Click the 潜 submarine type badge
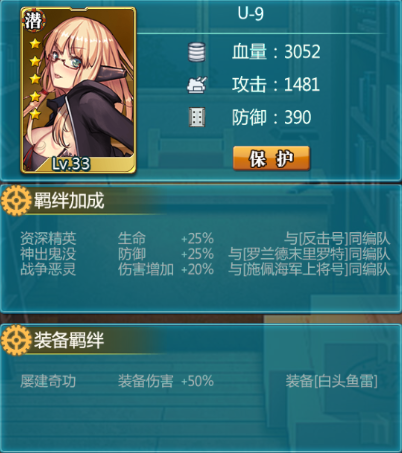 click(33, 21)
